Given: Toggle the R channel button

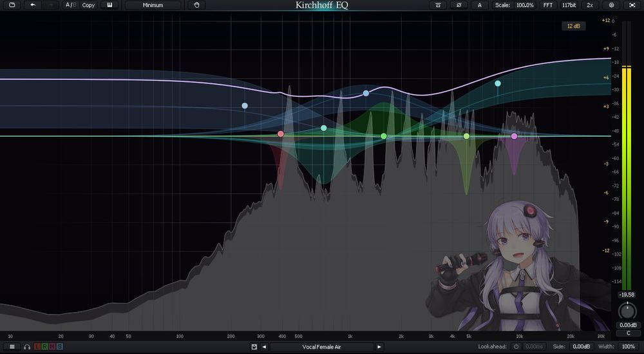Looking at the screenshot, I should (45, 347).
